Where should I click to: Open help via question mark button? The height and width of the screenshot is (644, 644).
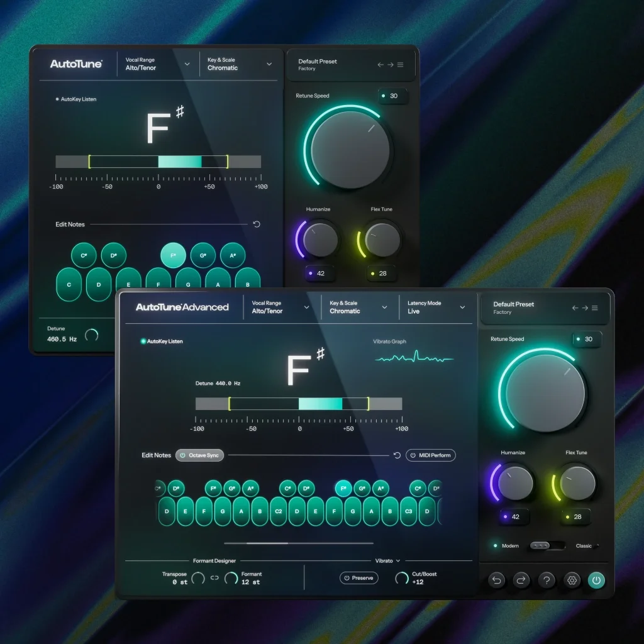(x=547, y=580)
